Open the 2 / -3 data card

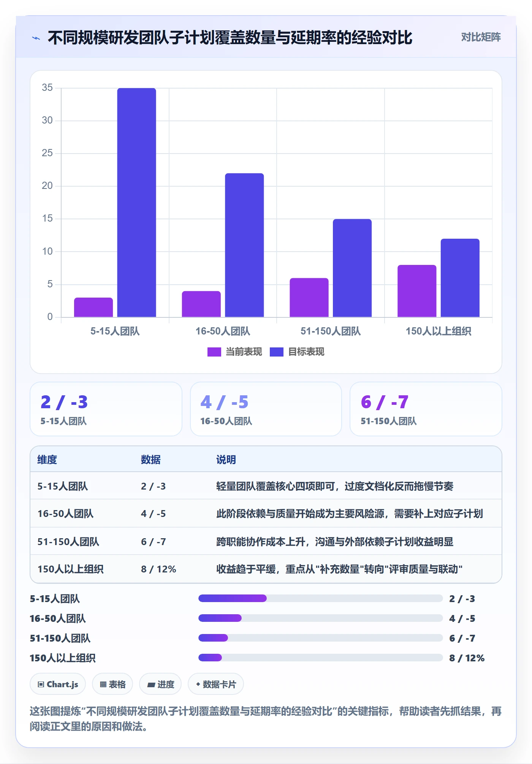coord(106,409)
